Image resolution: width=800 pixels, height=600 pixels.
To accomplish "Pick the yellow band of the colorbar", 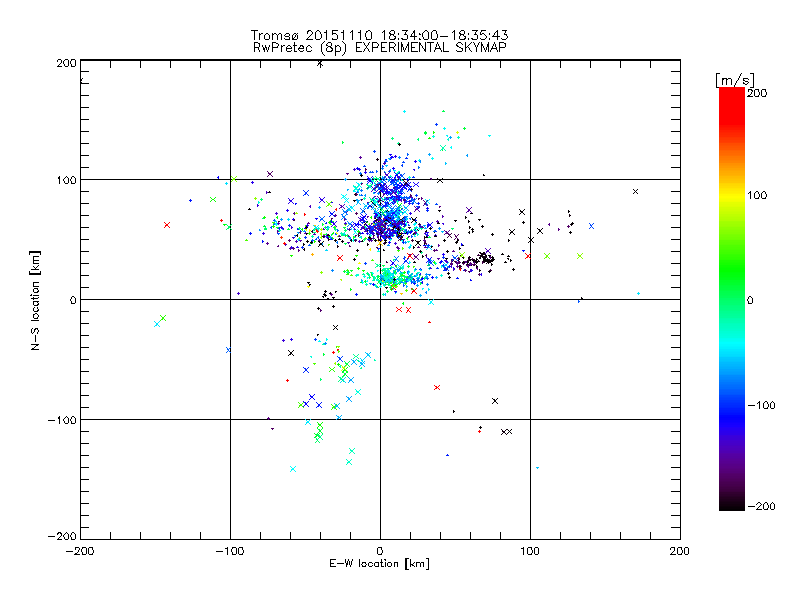I will tap(732, 195).
